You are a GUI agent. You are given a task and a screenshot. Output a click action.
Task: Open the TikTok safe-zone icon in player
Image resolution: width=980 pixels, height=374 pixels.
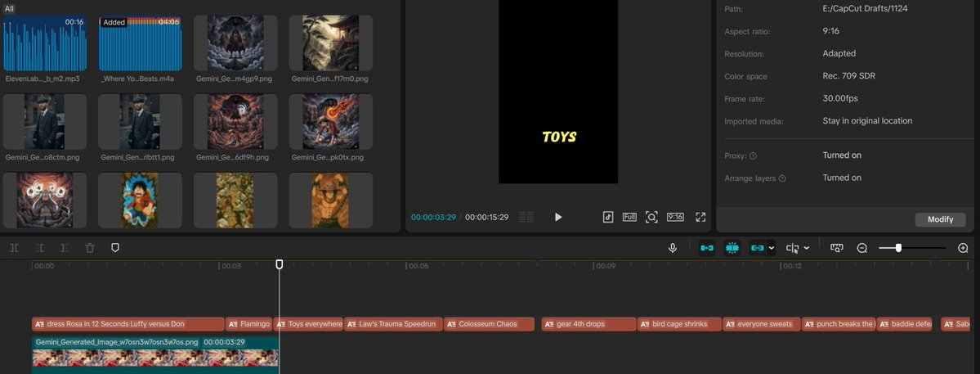pos(607,217)
